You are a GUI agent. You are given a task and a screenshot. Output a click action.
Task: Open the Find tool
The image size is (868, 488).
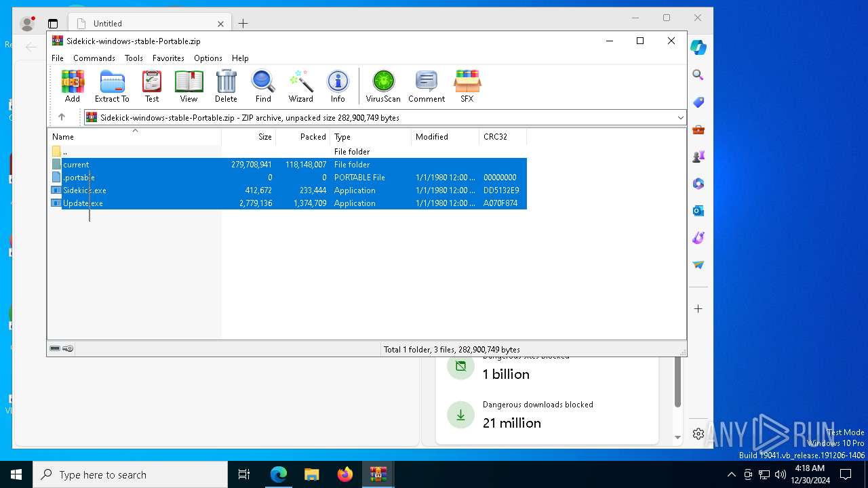[x=263, y=86]
